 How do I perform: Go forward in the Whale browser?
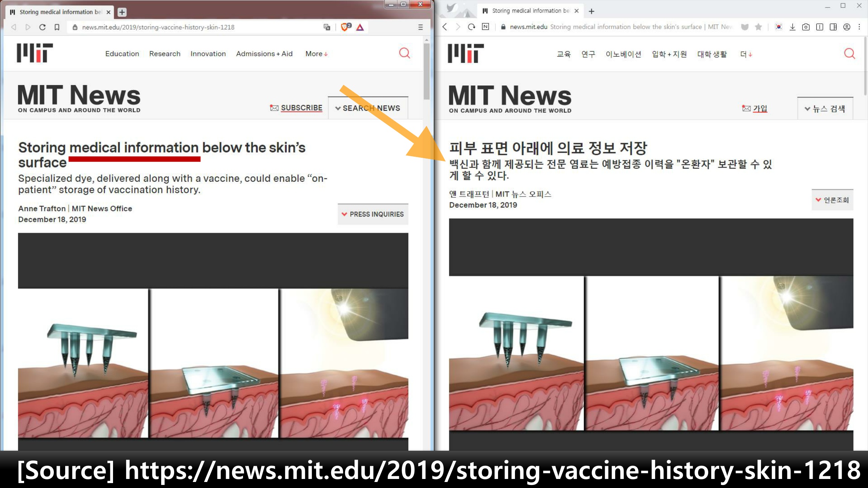point(458,27)
